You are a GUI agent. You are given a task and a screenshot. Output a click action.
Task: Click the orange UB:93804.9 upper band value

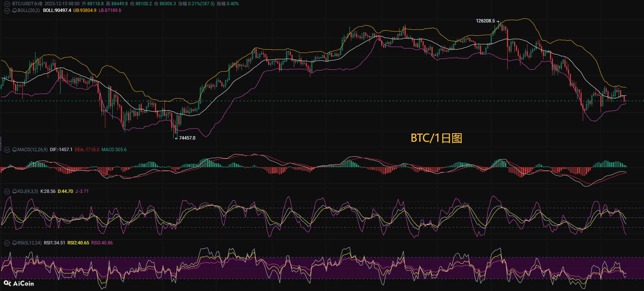point(85,10)
